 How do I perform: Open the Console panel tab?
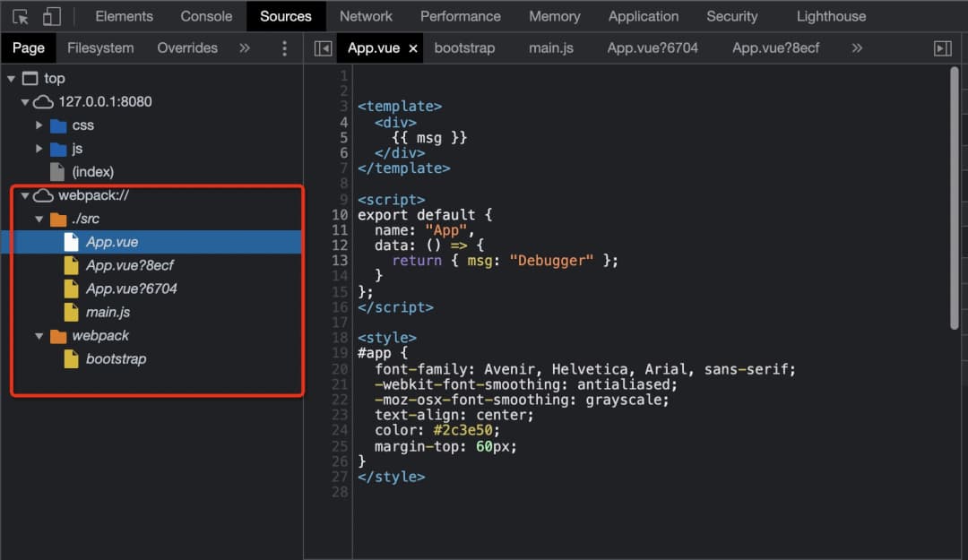[206, 16]
